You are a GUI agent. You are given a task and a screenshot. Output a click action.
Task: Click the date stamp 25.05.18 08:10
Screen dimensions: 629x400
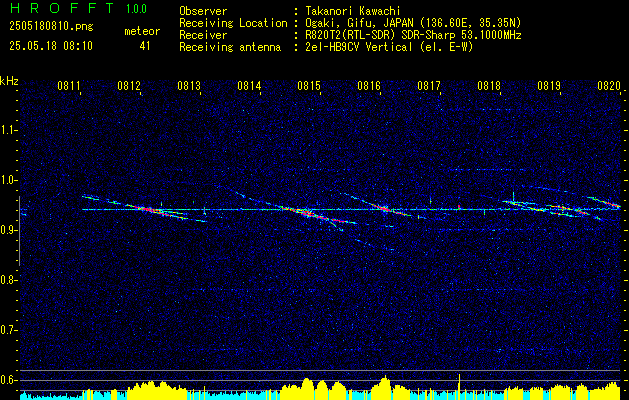51,46
